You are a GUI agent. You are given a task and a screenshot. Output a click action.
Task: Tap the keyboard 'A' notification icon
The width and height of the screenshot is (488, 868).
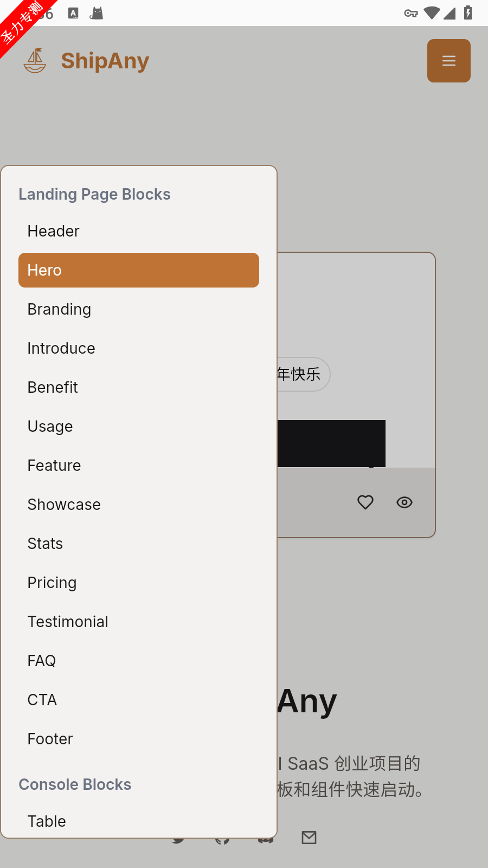(74, 13)
